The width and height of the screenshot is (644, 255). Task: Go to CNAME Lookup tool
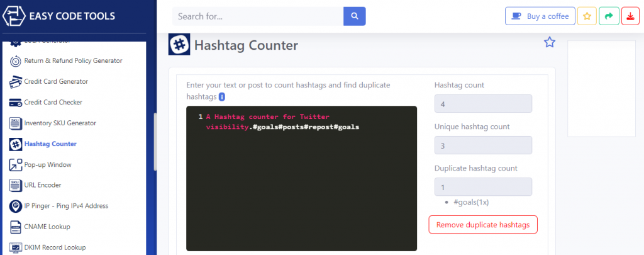point(47,227)
